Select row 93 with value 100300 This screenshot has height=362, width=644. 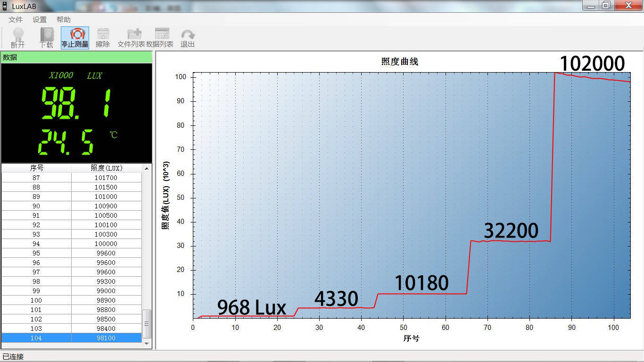click(72, 234)
